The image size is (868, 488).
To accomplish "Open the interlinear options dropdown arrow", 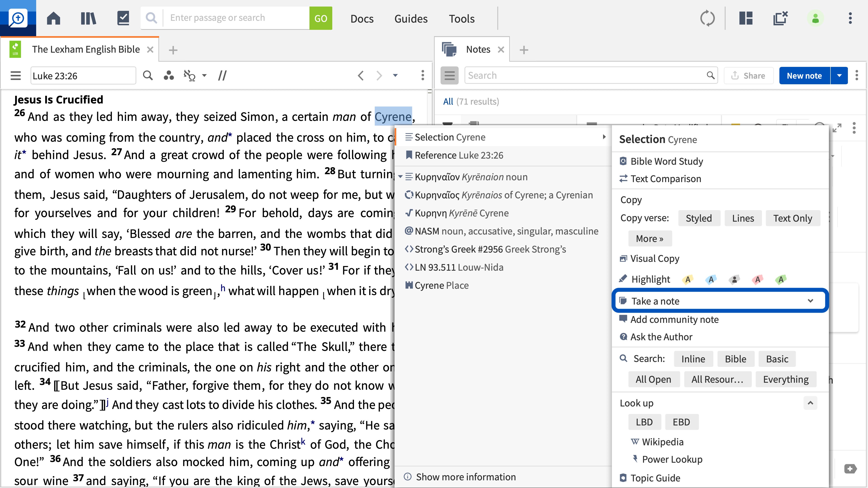I will pyautogui.click(x=204, y=75).
